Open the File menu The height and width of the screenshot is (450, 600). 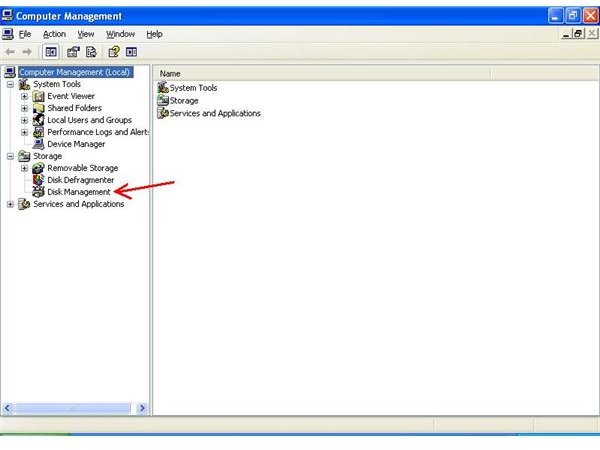pos(25,34)
